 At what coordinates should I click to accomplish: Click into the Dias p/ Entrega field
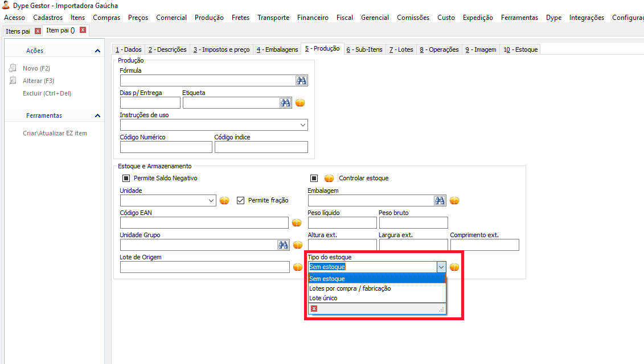(x=150, y=102)
